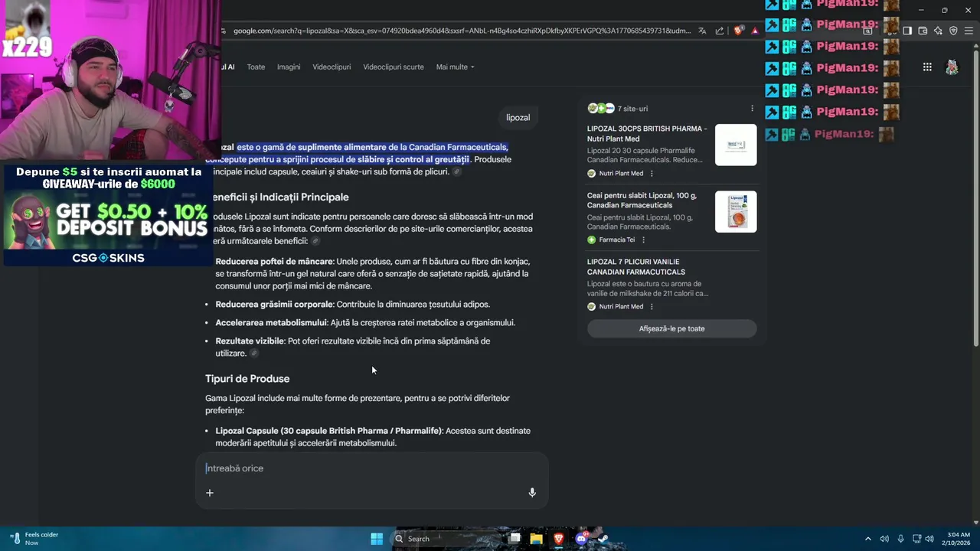This screenshot has width=980, height=551.
Task: Click the Windows Start button
Action: point(377,539)
